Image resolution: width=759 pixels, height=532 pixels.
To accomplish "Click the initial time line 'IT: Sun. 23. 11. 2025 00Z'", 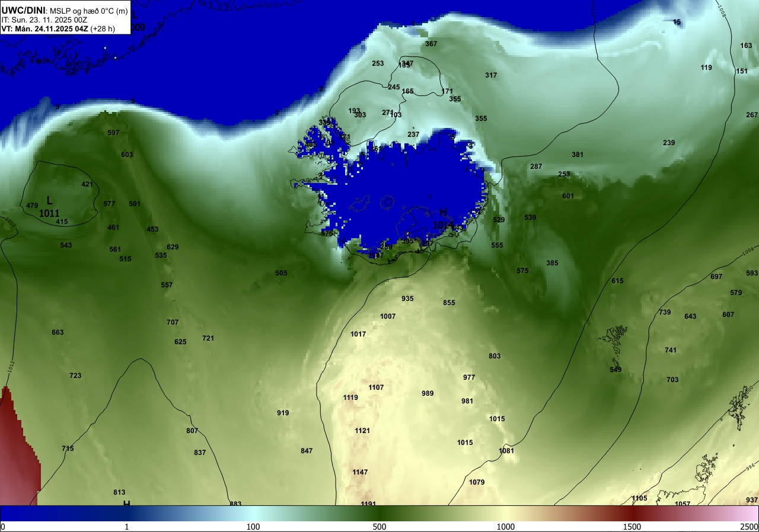I will [x=44, y=20].
